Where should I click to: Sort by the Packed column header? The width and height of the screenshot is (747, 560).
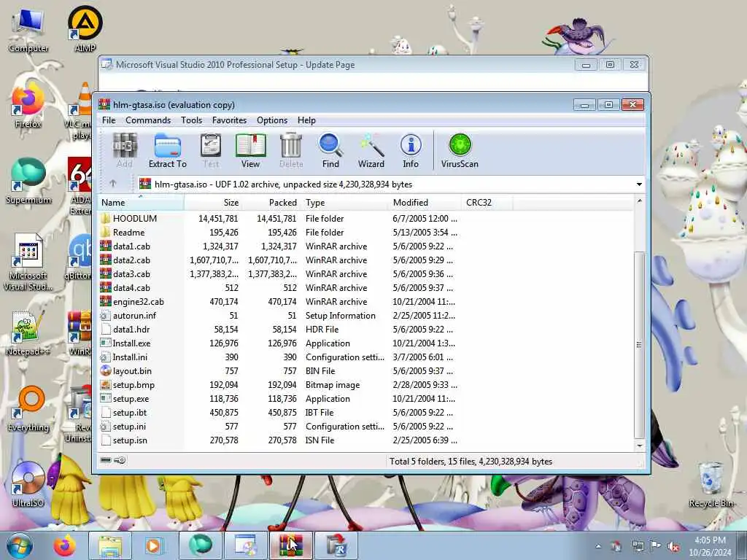click(x=271, y=203)
